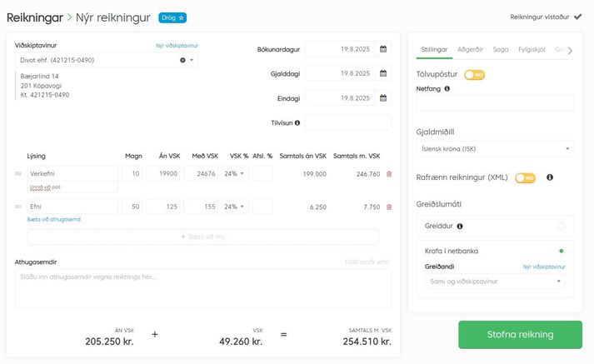Open the Greiðandi payer dropdown

click(495, 282)
